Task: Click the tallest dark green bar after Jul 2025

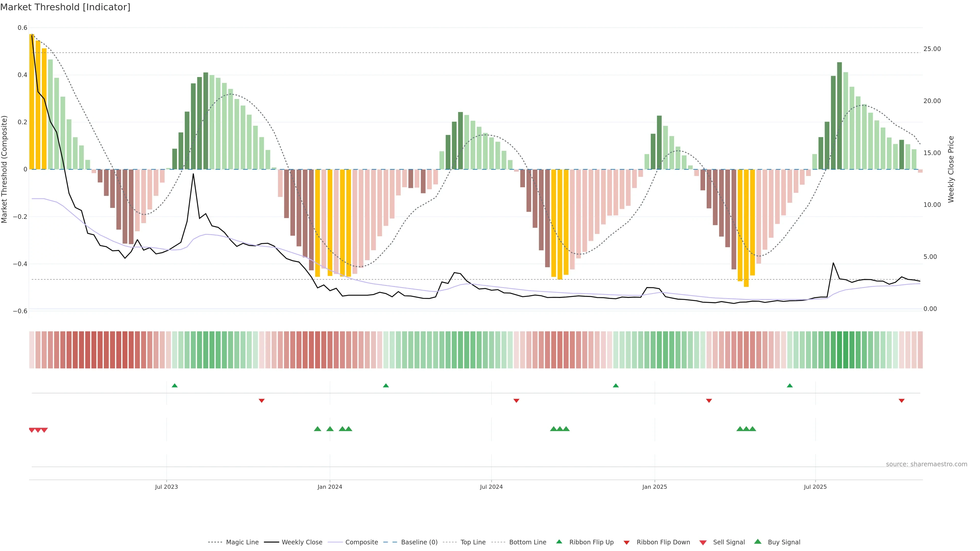Action: tap(839, 114)
